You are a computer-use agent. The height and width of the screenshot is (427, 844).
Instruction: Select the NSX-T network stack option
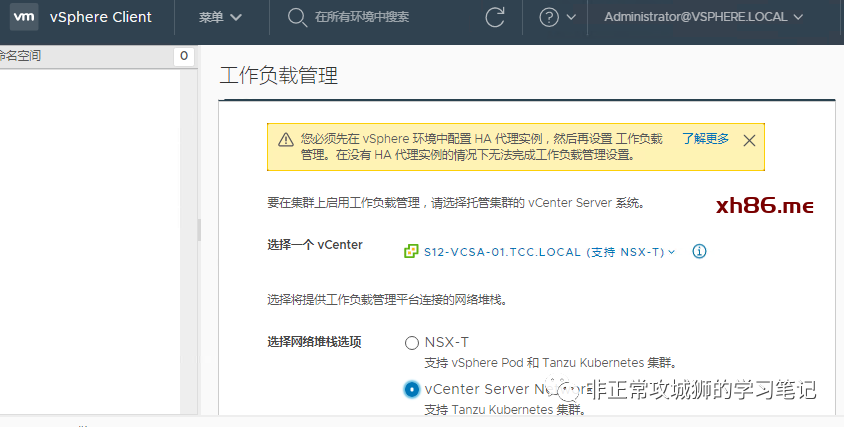click(412, 343)
